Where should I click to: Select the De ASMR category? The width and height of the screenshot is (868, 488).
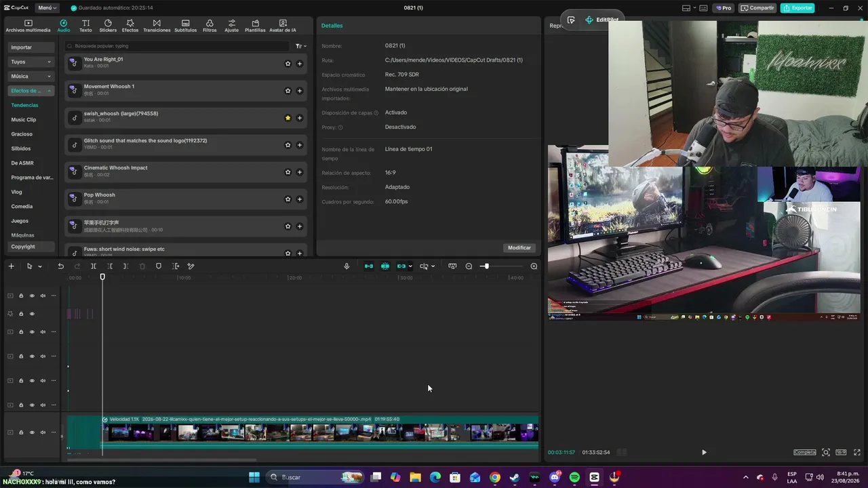22,163
